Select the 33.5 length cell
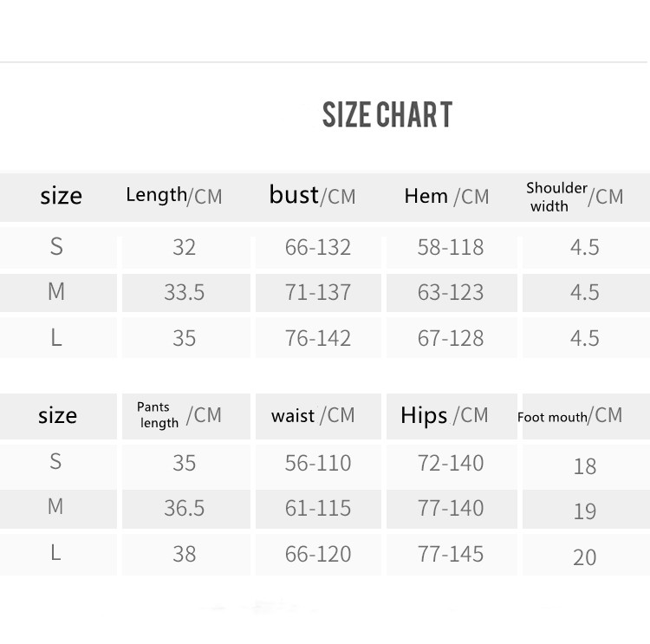Viewport: 650px width, 644px height. [x=185, y=293]
